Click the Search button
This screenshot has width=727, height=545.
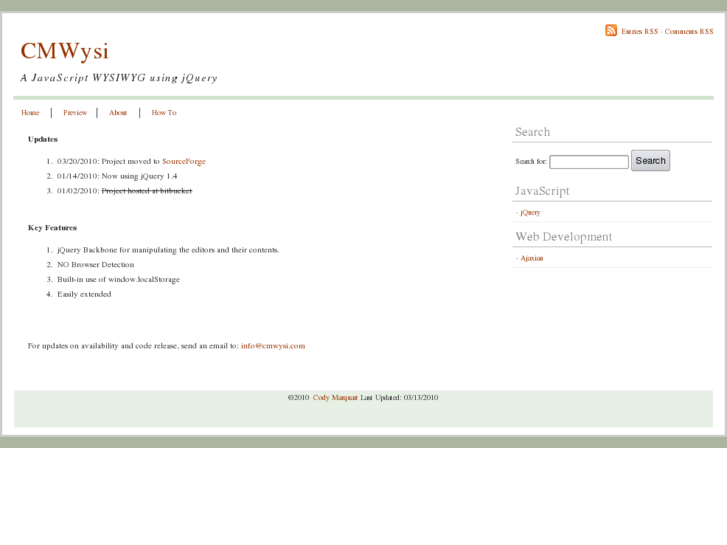650,160
